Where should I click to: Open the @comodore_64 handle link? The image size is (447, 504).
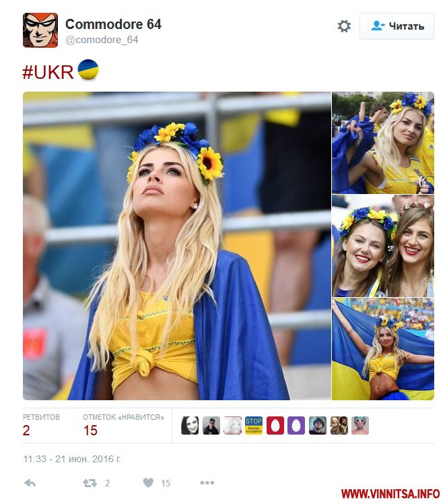102,40
